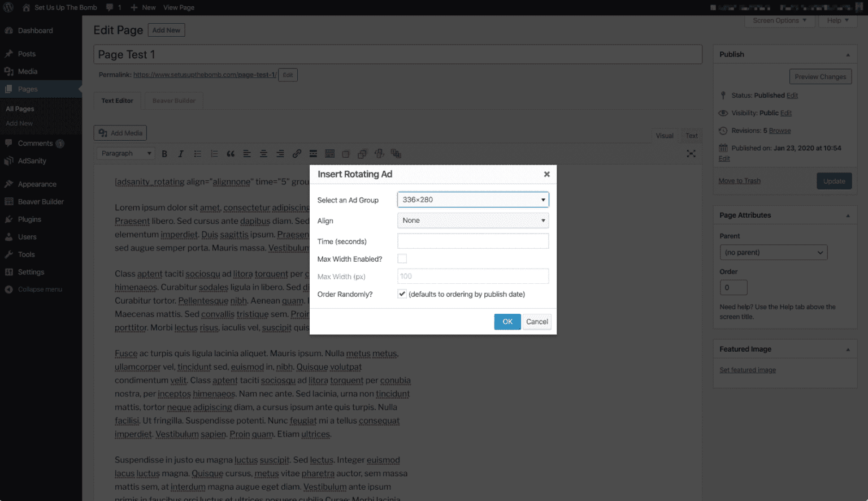Toggle distraction-free fullscreen writing mode
Viewport: 868px width, 501px height.
[691, 153]
